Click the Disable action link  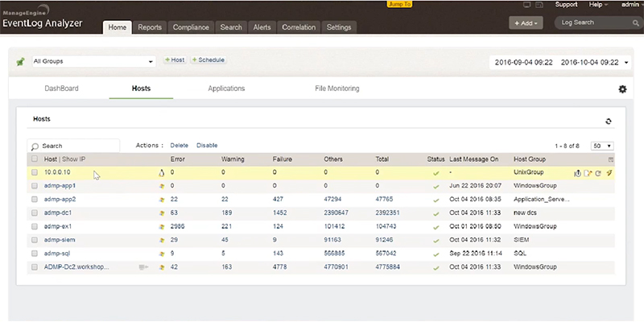[207, 146]
